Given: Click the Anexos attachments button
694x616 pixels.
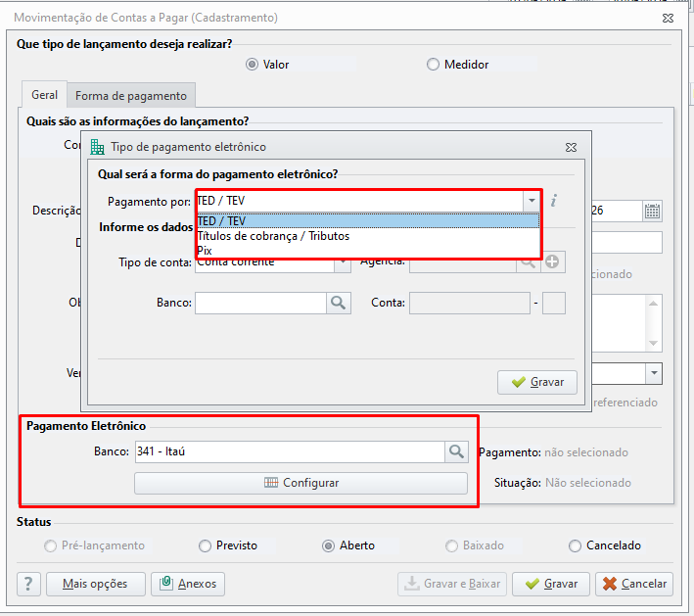Looking at the screenshot, I should [188, 584].
